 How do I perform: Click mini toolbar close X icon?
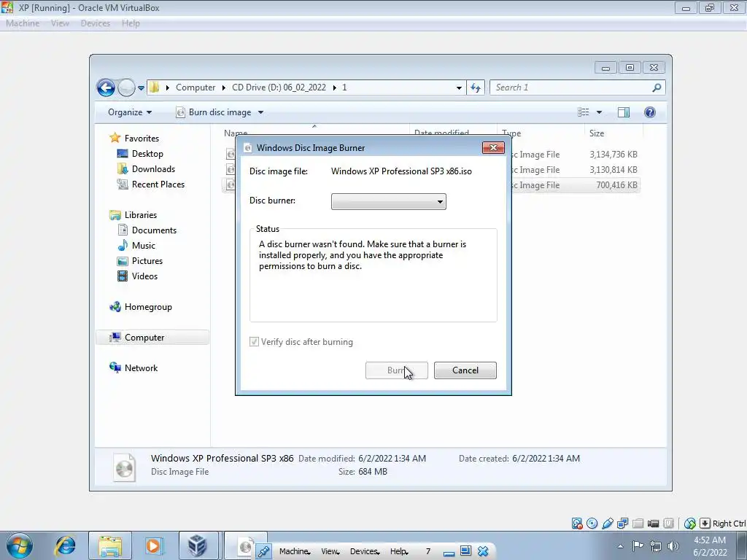(483, 551)
